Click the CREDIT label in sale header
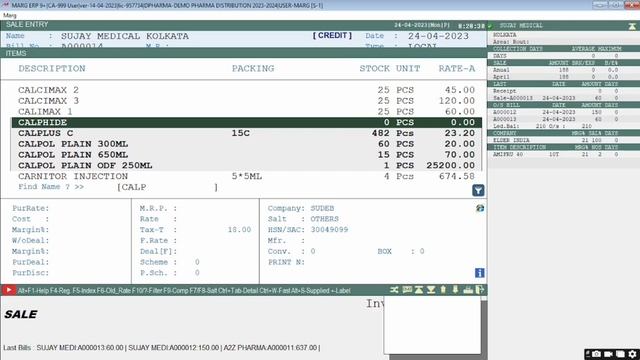The image size is (640, 360). point(332,36)
